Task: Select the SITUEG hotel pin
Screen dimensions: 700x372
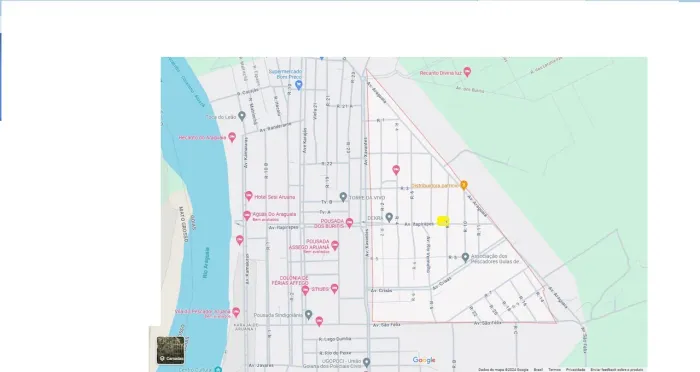Action: [x=334, y=288]
